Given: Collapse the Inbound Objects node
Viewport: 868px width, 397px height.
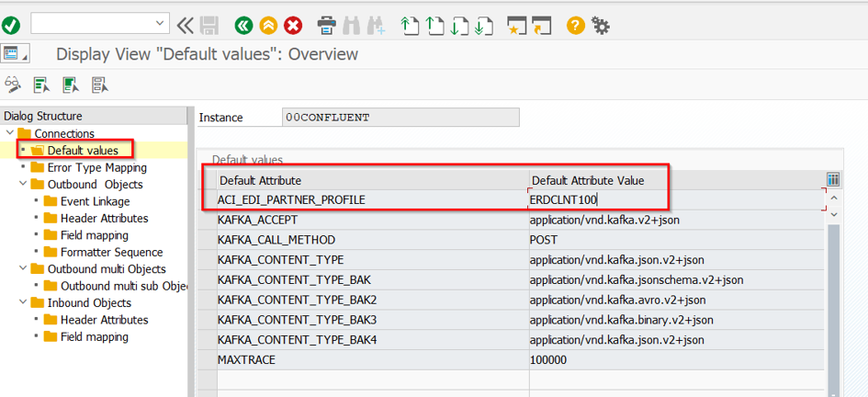Looking at the screenshot, I should pos(23,302).
